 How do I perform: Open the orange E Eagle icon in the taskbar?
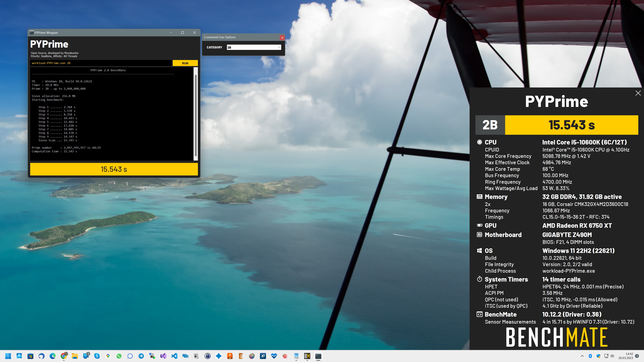241,356
